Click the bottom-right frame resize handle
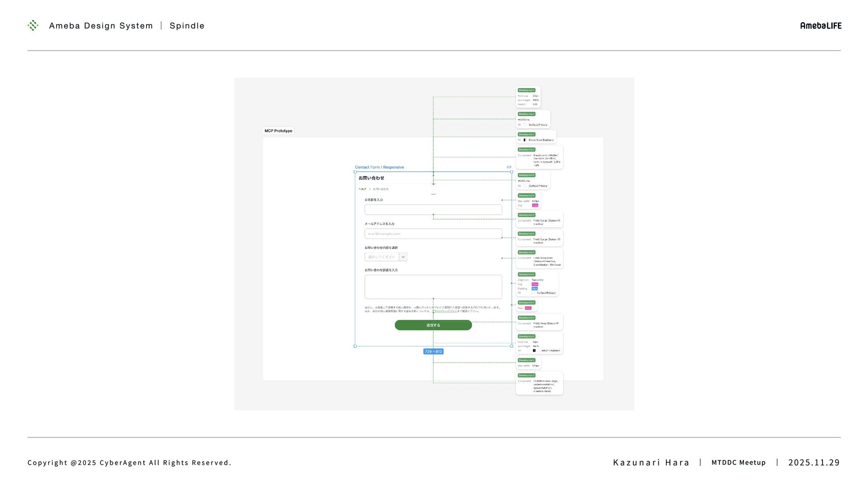The width and height of the screenshot is (868, 488). [512, 346]
